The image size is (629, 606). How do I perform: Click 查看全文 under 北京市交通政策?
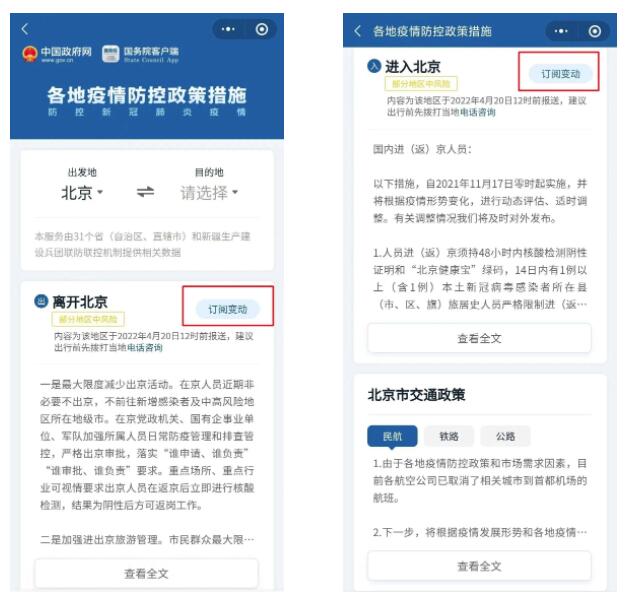pos(479,566)
